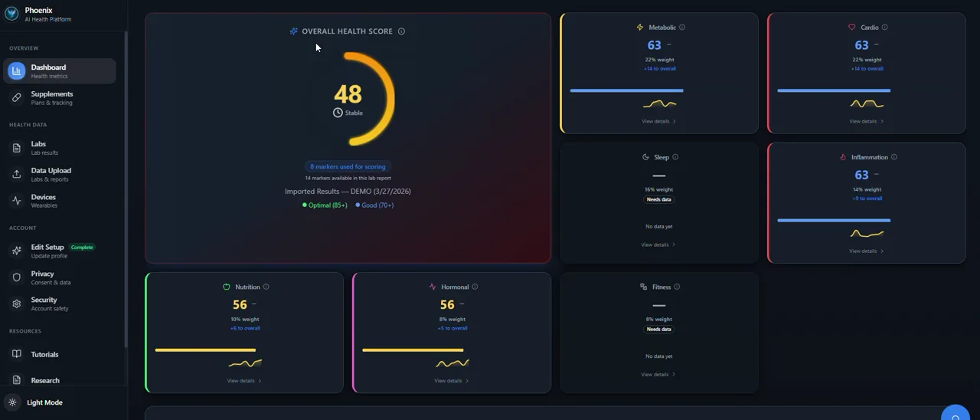
Task: Click the Hormonal pulse icon
Action: [x=433, y=287]
